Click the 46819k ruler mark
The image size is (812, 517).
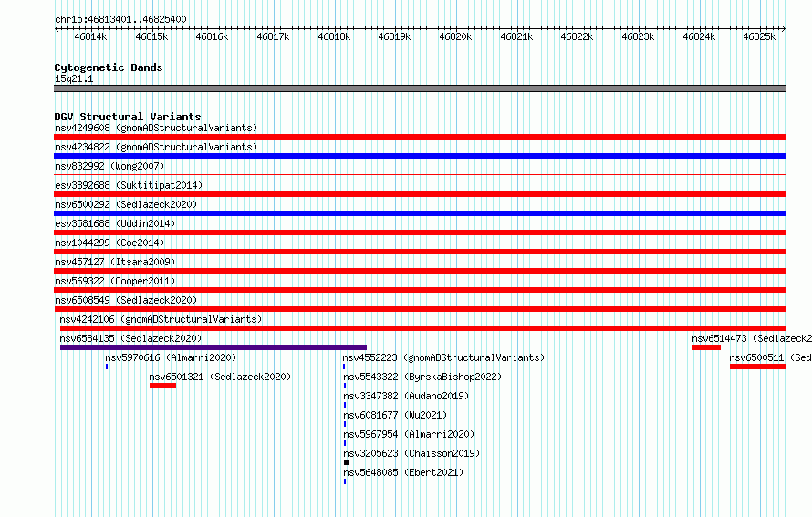point(394,36)
